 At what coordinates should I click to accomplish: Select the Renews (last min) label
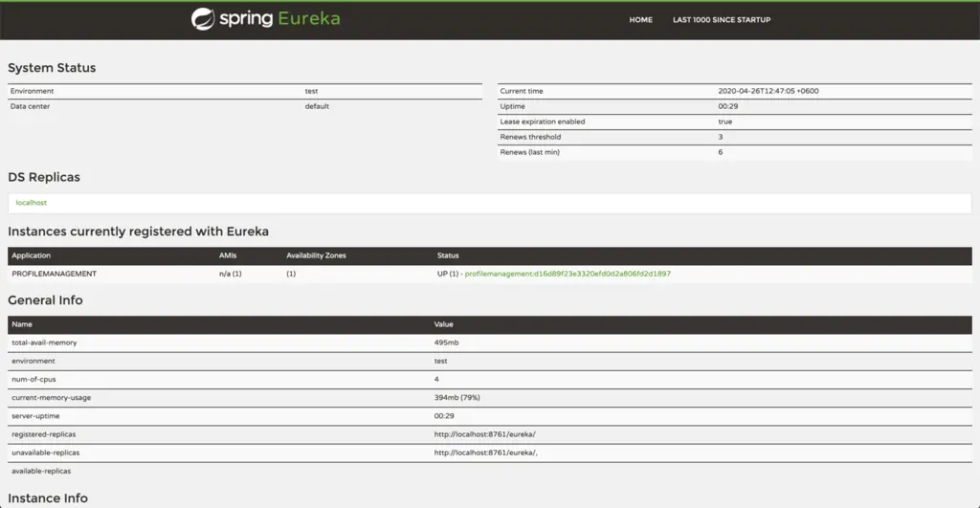point(530,152)
